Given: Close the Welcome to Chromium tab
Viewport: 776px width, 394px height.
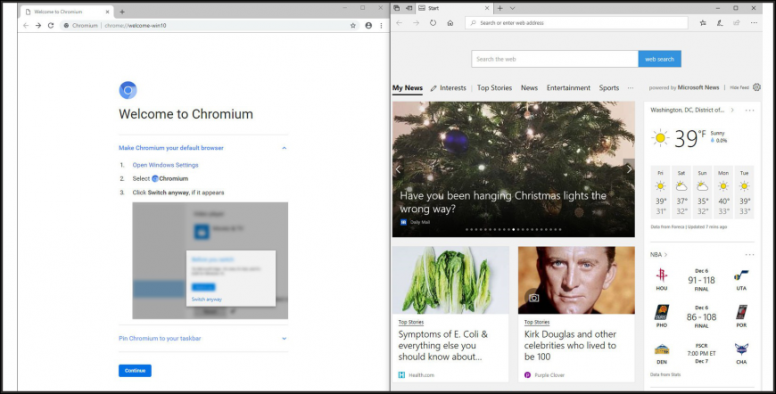Looking at the screenshot, I should tap(106, 11).
